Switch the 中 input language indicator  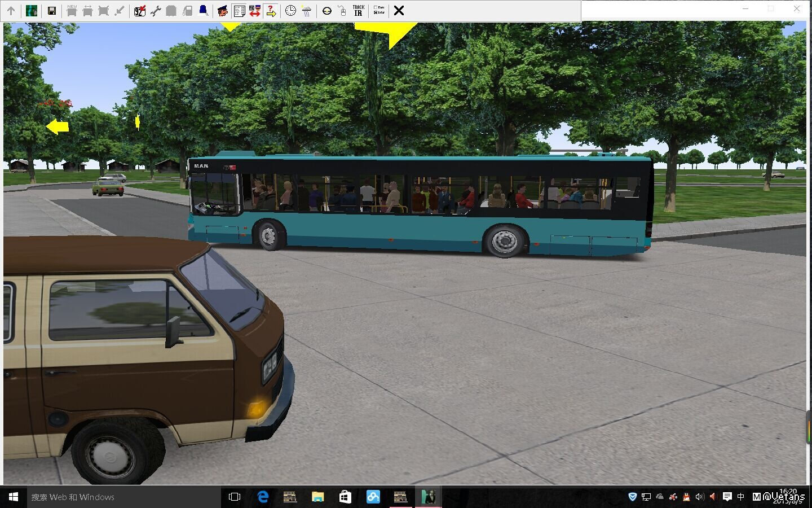click(x=741, y=497)
